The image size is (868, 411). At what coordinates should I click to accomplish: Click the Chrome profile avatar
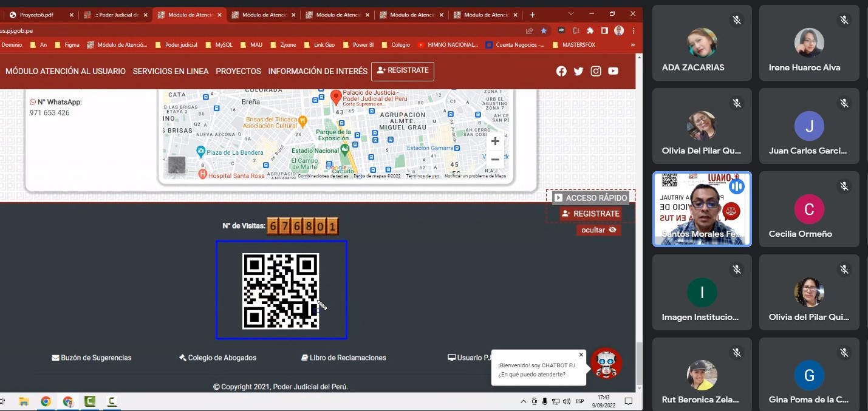pyautogui.click(x=619, y=30)
